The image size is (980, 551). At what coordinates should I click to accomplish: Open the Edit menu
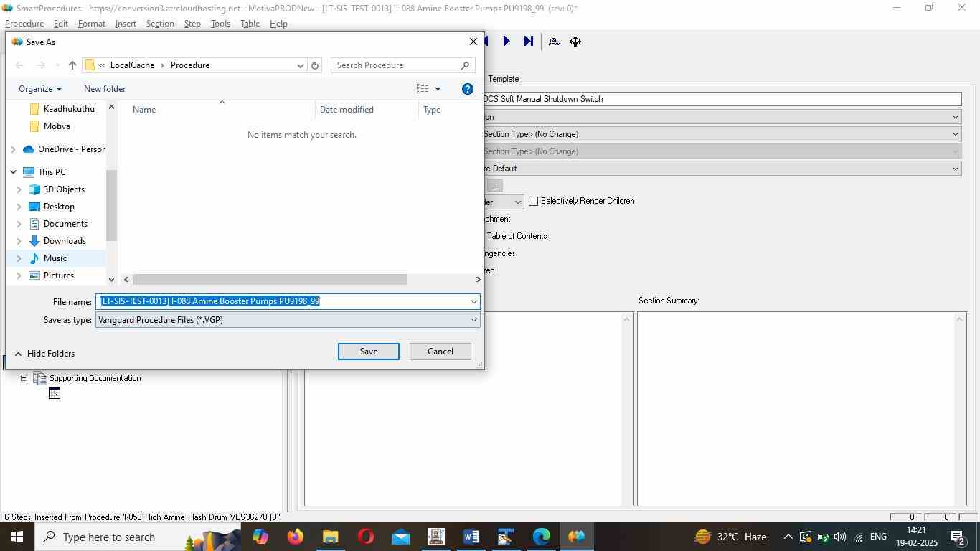point(61,24)
